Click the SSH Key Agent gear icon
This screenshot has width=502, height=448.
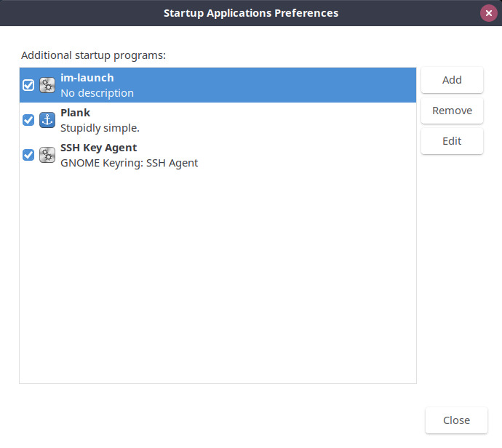click(x=47, y=155)
